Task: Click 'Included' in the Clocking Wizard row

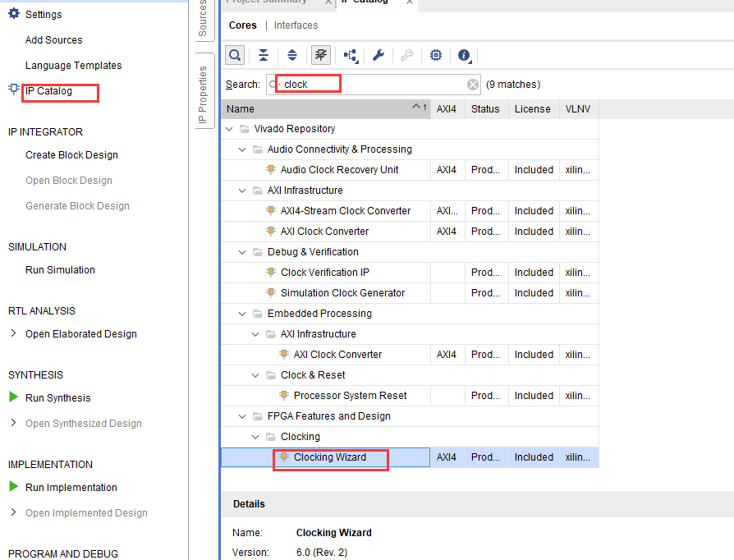Action: click(x=534, y=457)
